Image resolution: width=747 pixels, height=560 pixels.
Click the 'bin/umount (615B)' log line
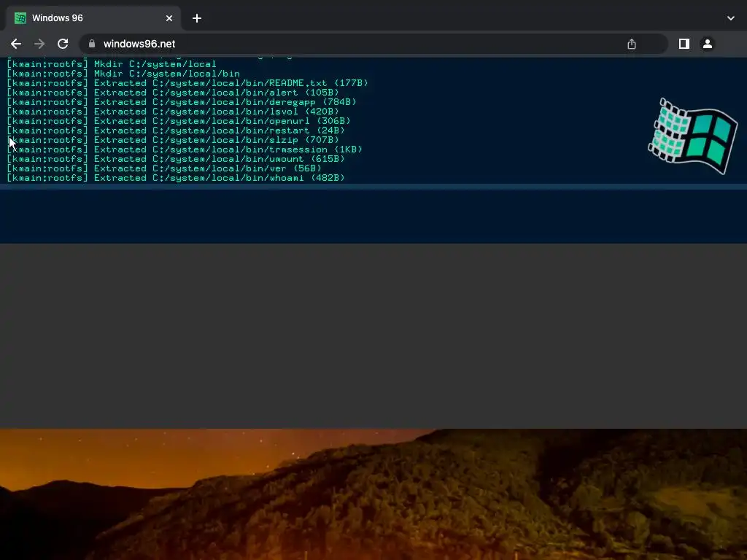coord(176,159)
